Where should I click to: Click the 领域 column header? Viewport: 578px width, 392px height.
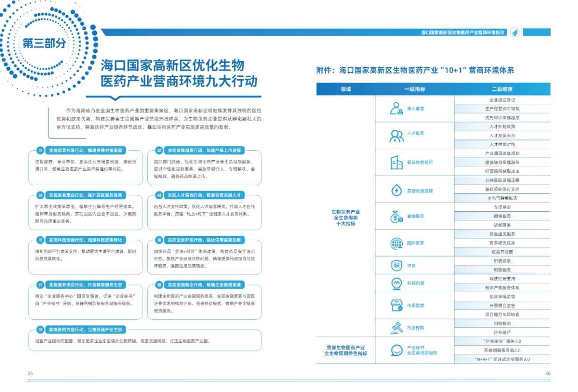tap(345, 89)
